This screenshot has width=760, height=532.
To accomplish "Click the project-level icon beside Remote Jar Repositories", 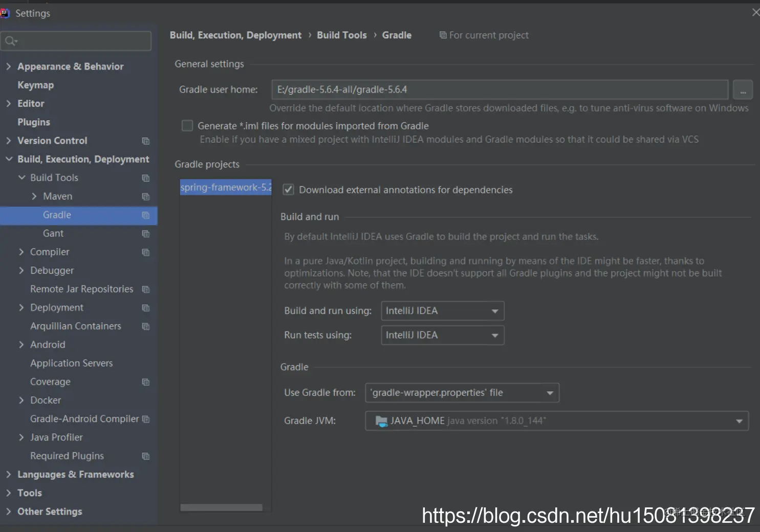I will click(x=146, y=290).
